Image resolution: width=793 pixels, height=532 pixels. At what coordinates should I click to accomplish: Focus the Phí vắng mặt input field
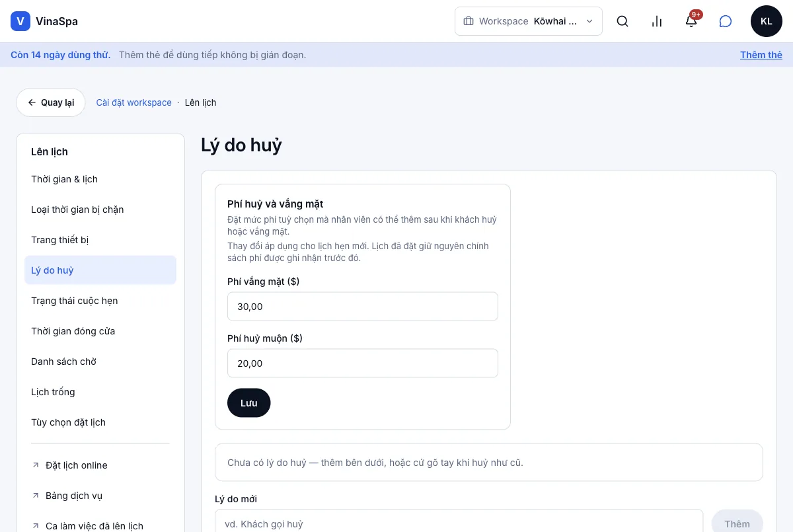(363, 307)
